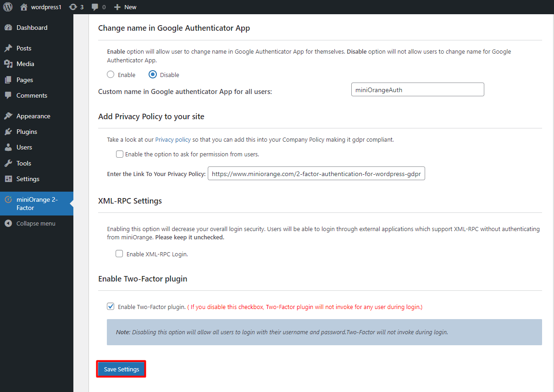Check the ask permission from users option
The image size is (554, 392).
click(x=120, y=154)
